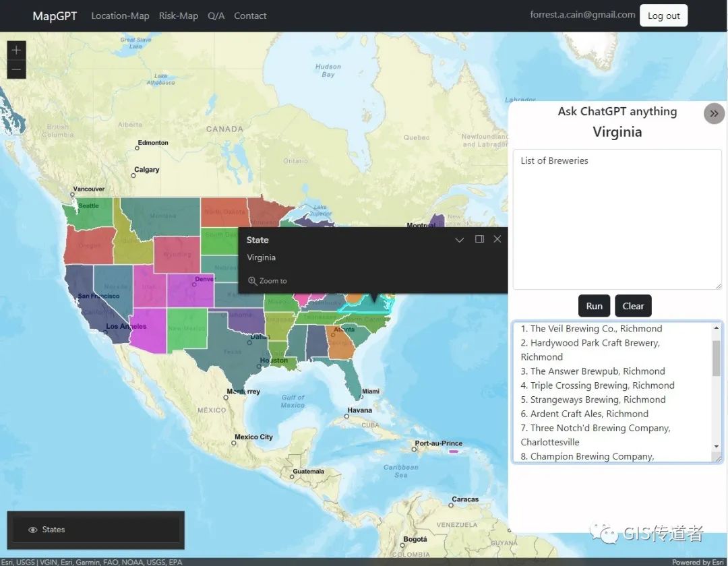Focus the List of Breweries prompt textarea
The height and width of the screenshot is (566, 728).
(617, 219)
